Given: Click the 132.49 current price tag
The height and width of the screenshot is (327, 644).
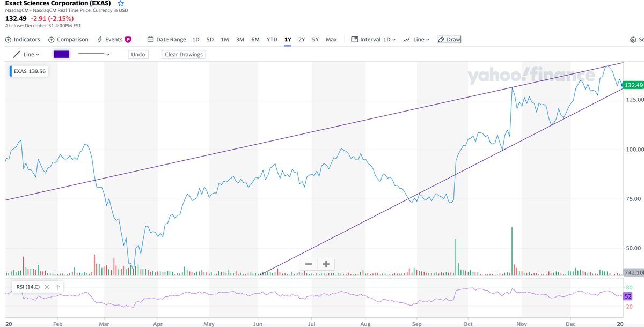Looking at the screenshot, I should [634, 85].
